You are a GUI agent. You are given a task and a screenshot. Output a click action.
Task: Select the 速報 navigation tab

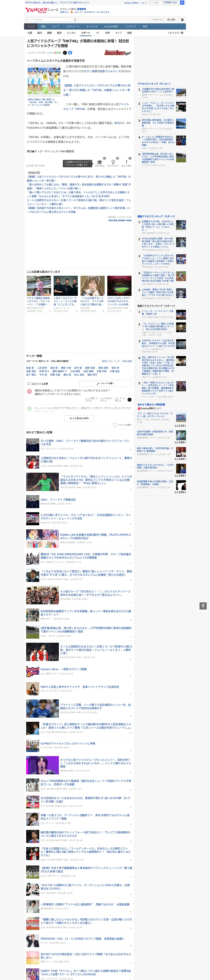pyautogui.click(x=43, y=26)
